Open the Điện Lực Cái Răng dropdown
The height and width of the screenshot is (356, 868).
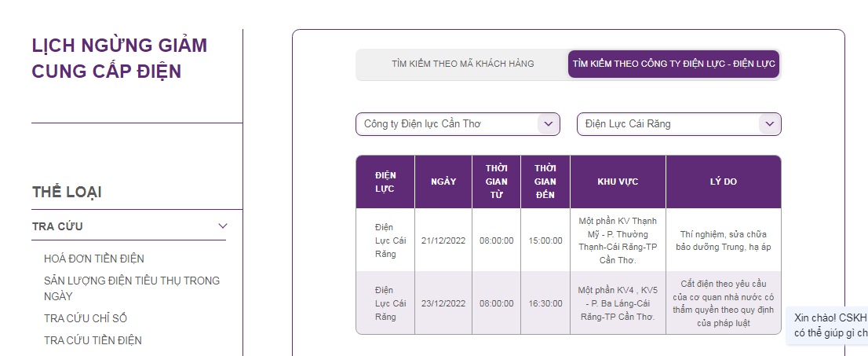point(669,124)
